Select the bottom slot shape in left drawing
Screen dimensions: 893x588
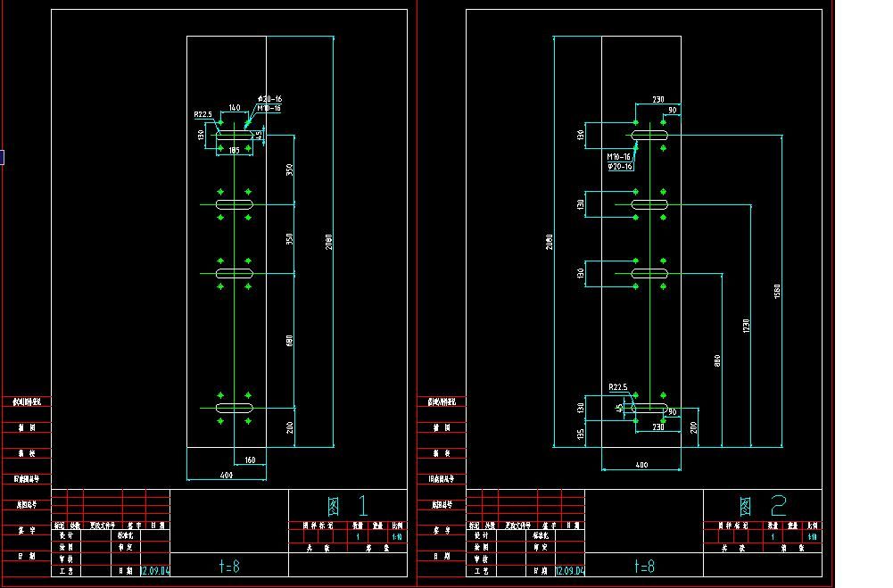[x=235, y=407]
